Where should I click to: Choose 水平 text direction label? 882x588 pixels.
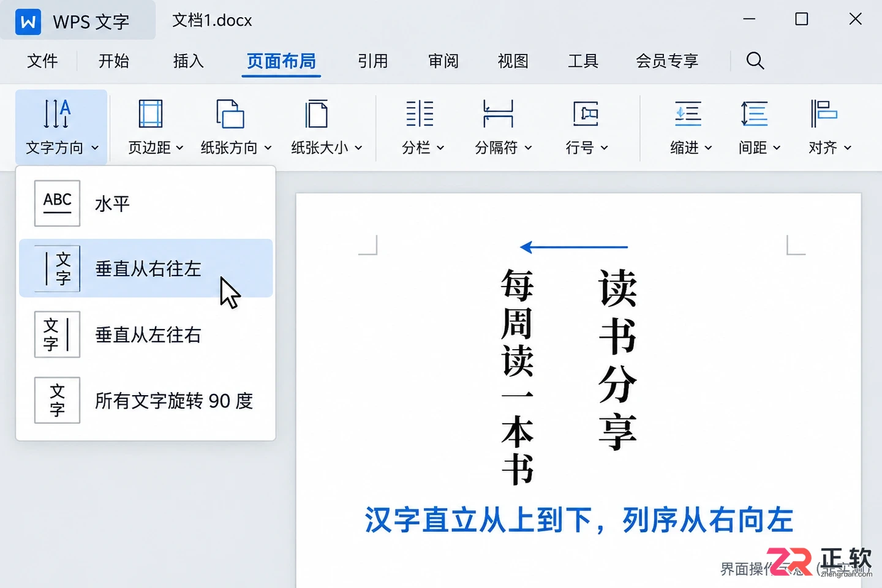click(x=112, y=203)
